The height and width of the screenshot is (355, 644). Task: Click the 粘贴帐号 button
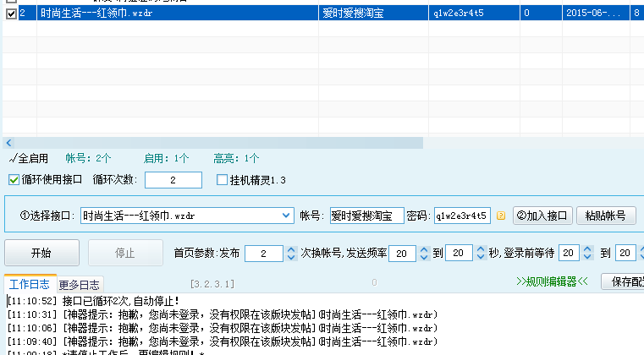coord(606,216)
